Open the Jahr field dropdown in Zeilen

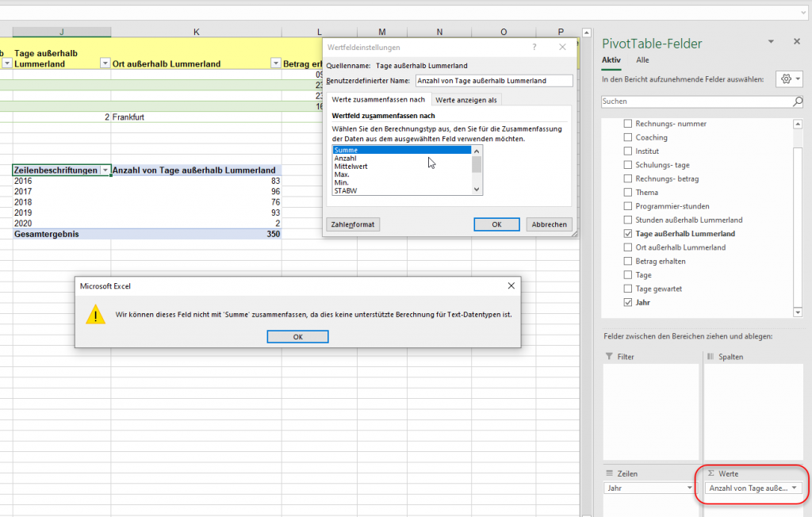point(689,488)
